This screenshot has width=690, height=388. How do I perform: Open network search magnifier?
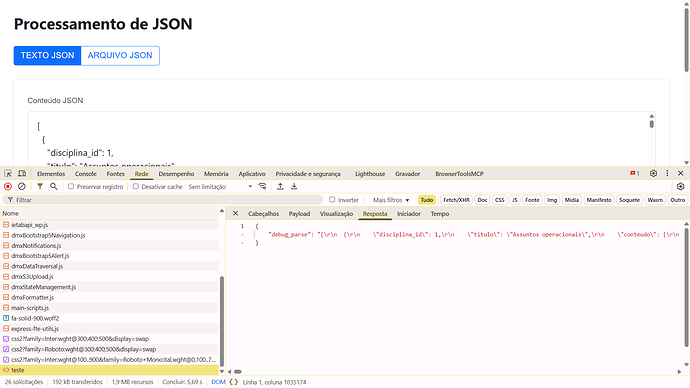point(54,187)
